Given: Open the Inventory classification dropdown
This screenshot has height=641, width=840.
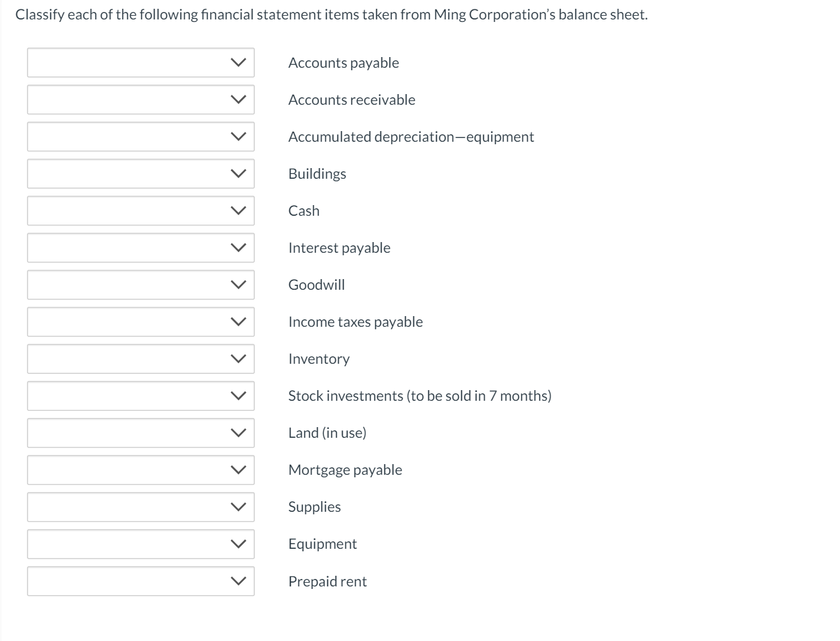Looking at the screenshot, I should [141, 359].
